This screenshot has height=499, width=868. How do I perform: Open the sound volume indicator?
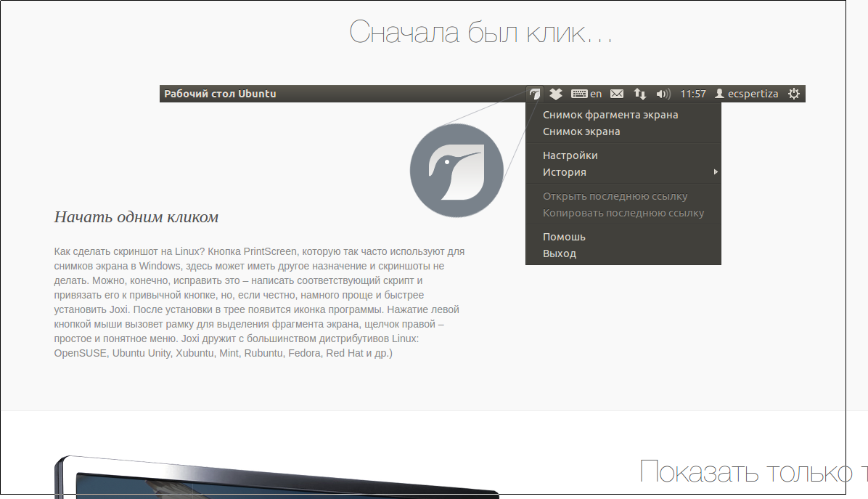point(663,94)
